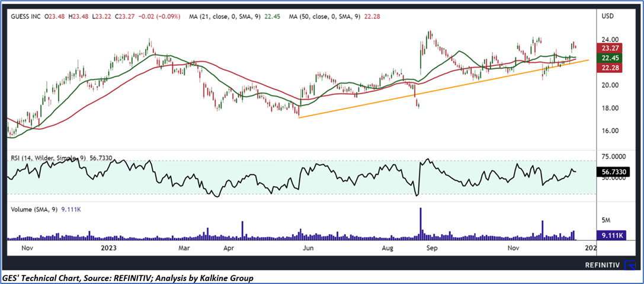Click the Nov label at the time axis start

tap(27, 248)
